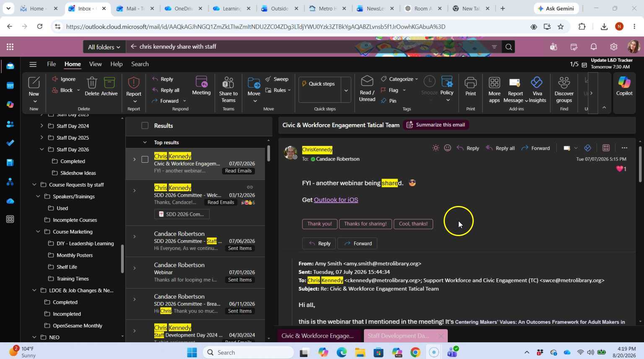
Task: Open File Explorer from the taskbar
Action: (360, 352)
